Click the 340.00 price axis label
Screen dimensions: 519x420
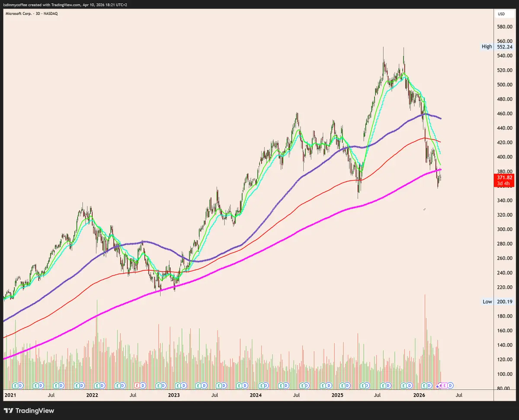(505, 201)
